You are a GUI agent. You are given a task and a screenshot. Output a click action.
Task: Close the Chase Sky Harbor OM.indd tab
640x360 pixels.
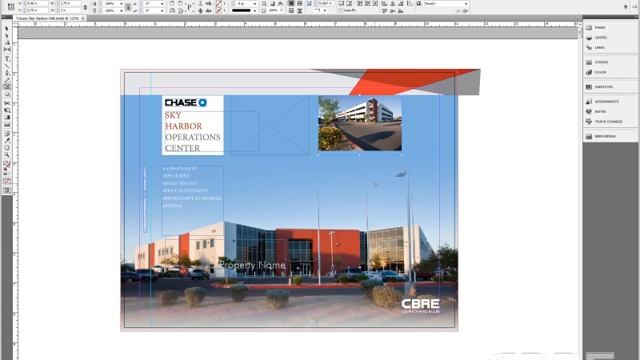[83, 18]
